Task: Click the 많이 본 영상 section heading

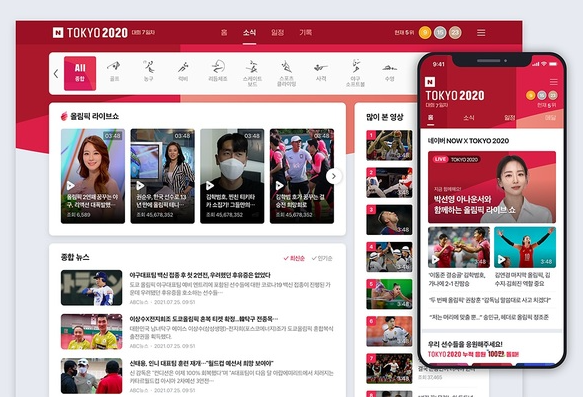Action: (x=384, y=117)
